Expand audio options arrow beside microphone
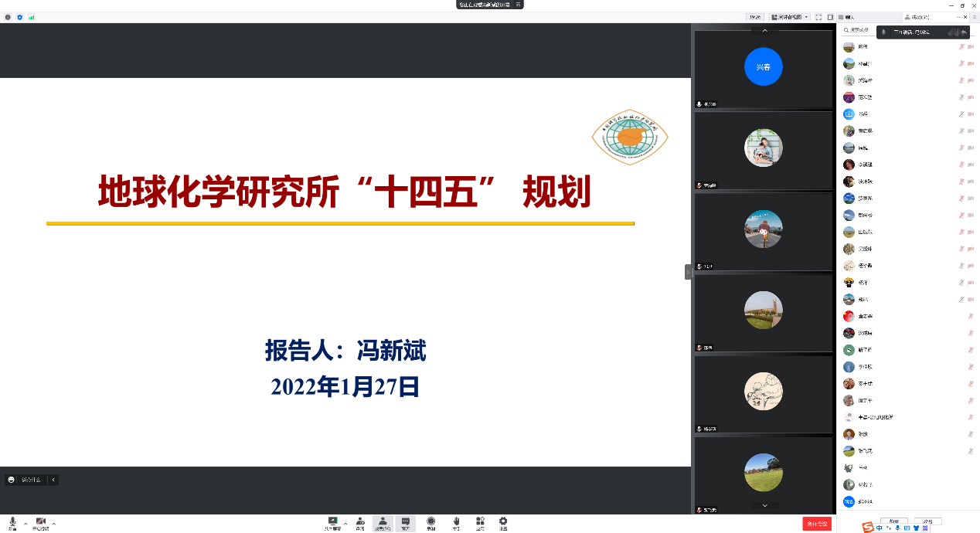 tap(26, 523)
